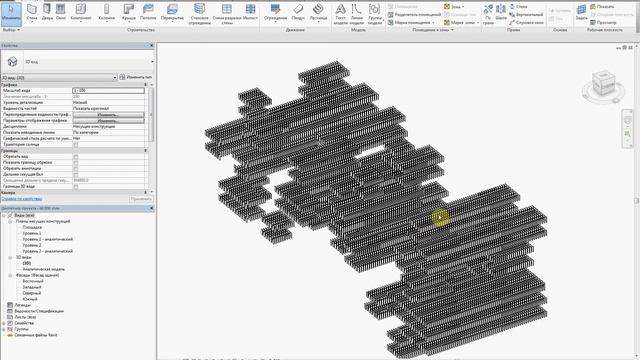Image resolution: width=640 pixels, height=360 pixels.
Task: Select the Слуховое окно dormer tool
Action: coord(527,22)
